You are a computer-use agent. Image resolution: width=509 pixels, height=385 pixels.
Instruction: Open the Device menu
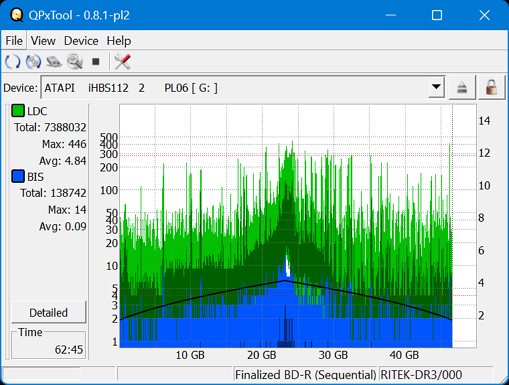coord(81,41)
